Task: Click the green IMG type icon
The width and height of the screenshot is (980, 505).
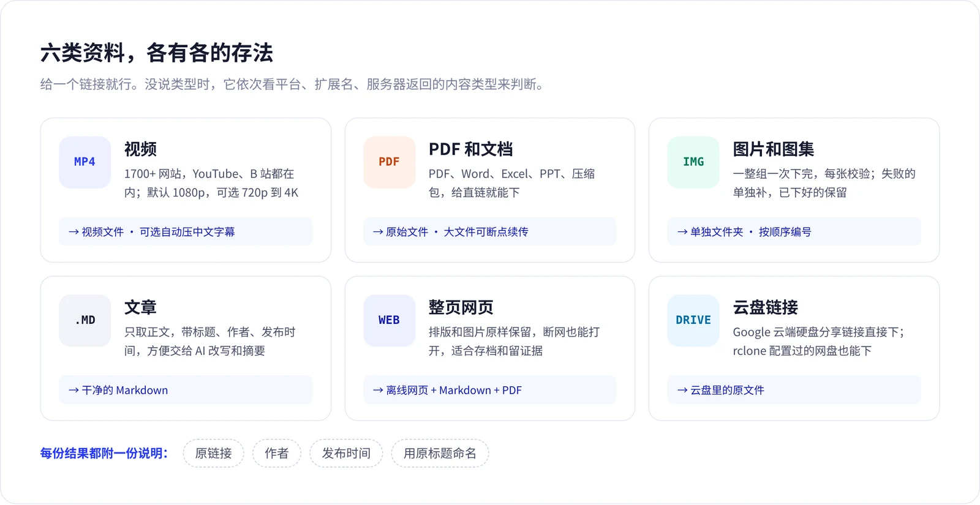Action: coord(693,162)
